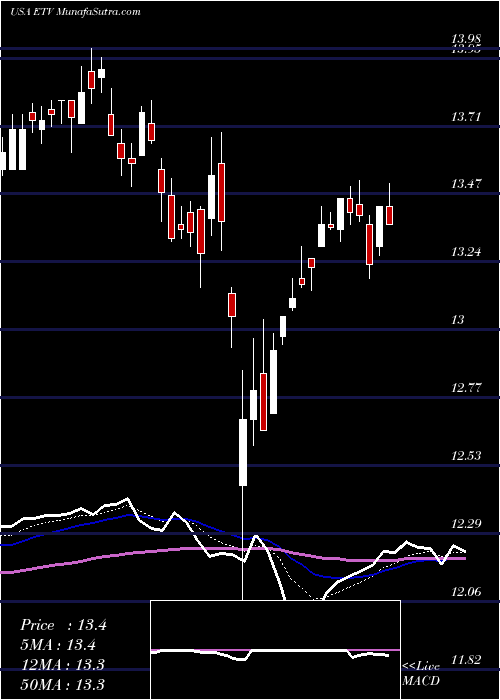
Task: Click the 'USA ETV MunafaSutra.com' title text
Action: coord(75,12)
